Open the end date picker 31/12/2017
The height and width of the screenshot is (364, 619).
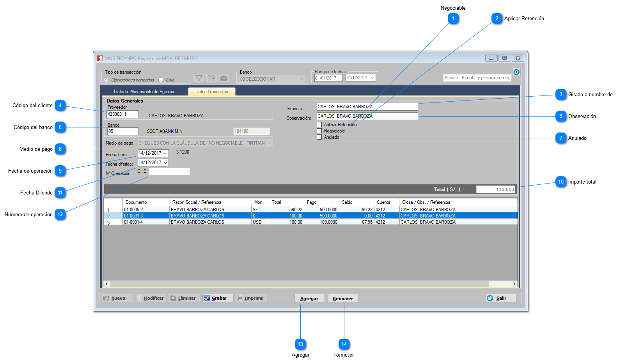point(372,78)
